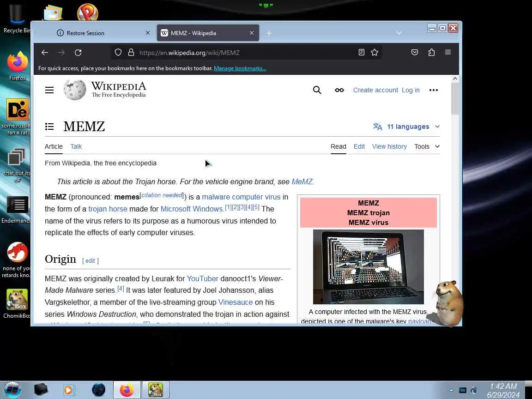Open the malware link
Viewport: 532px width, 399px height.
(216, 197)
